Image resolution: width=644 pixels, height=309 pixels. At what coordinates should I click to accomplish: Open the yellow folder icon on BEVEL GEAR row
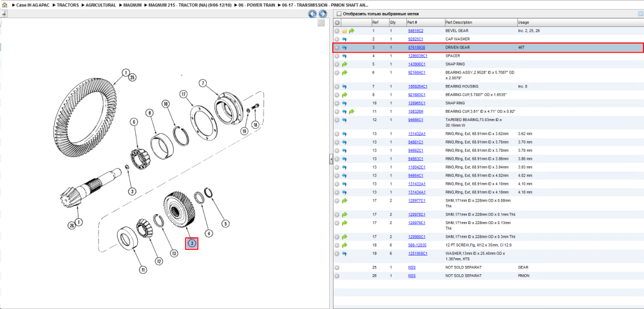click(x=345, y=31)
